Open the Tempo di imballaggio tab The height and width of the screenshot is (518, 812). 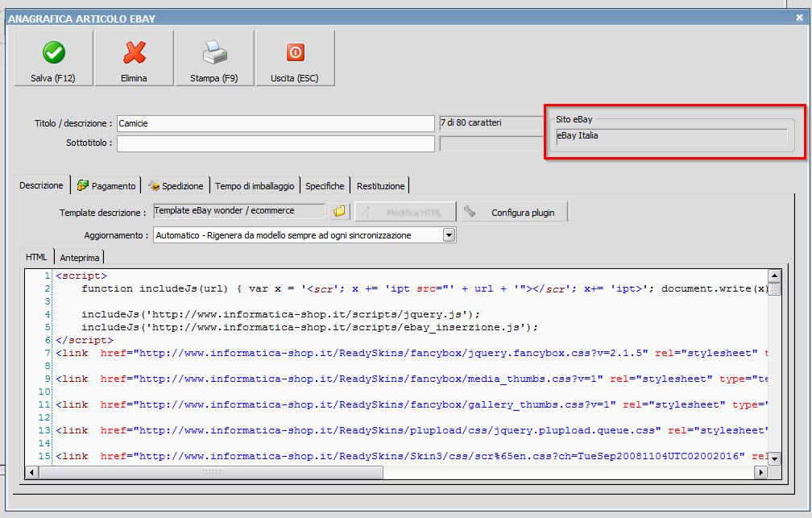255,186
